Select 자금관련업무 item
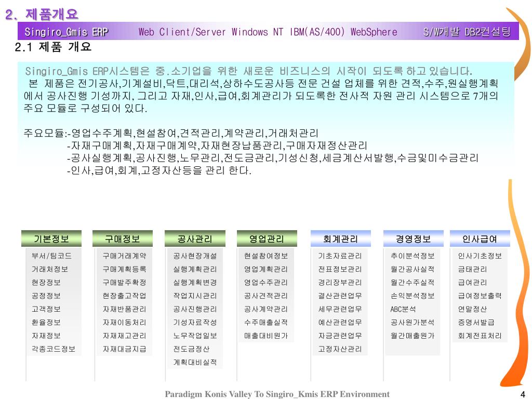This screenshot has height=399, width=532. (x=340, y=336)
